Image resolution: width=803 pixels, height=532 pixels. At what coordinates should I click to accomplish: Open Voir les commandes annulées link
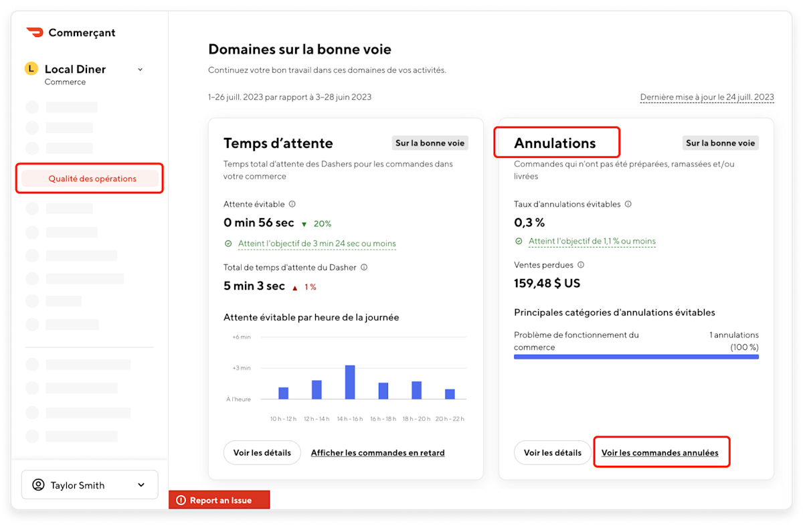pos(660,452)
